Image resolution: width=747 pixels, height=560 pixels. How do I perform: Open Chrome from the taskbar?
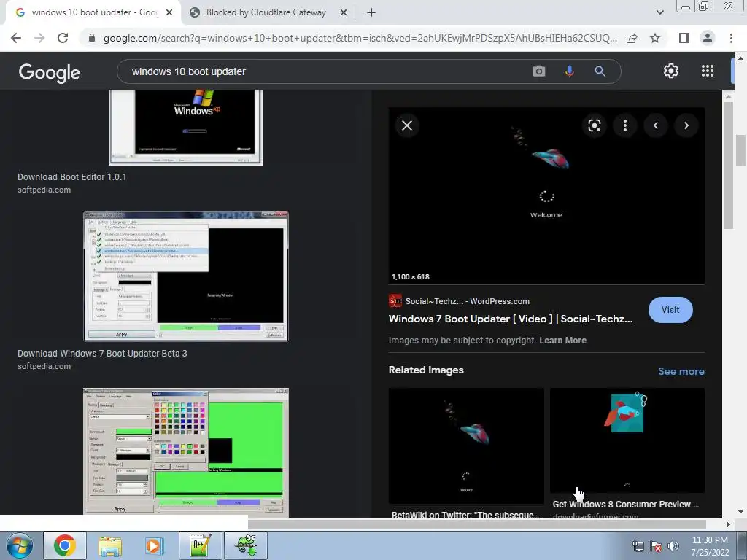pyautogui.click(x=65, y=545)
